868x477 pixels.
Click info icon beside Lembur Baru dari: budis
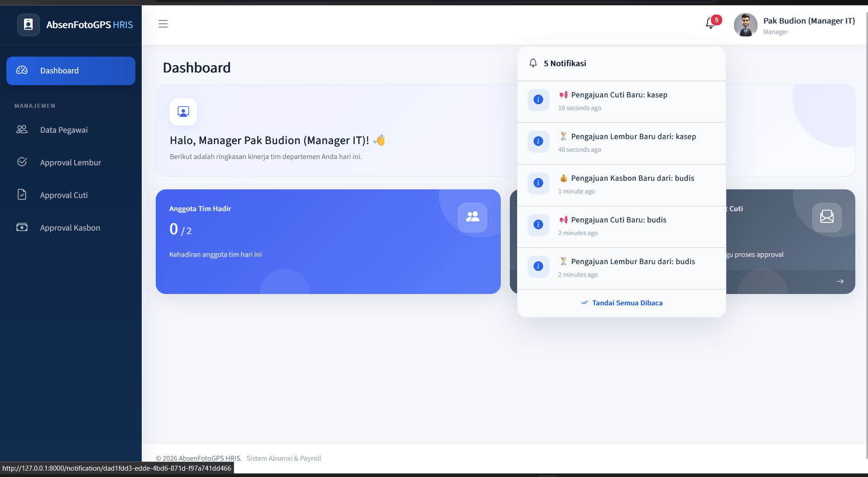click(538, 266)
